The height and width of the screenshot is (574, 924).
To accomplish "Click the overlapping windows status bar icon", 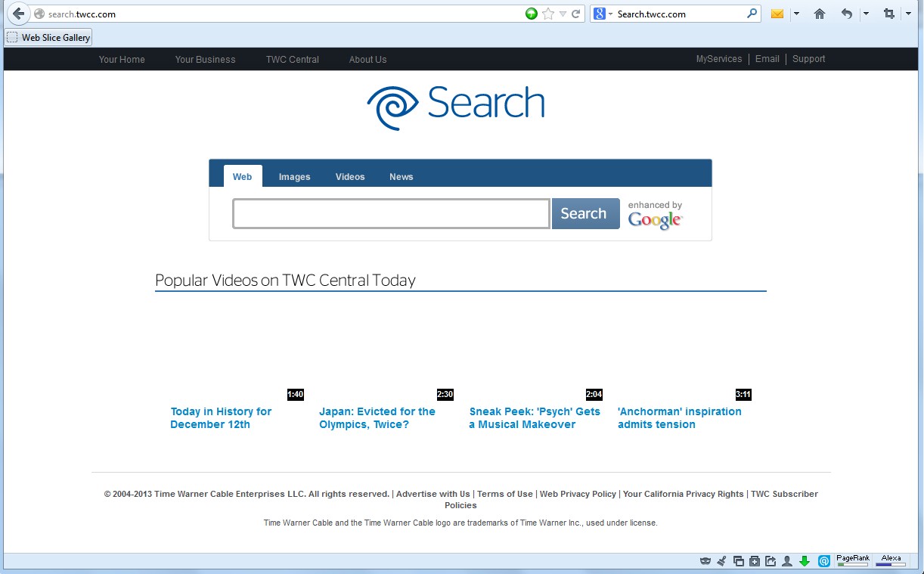I will click(739, 561).
